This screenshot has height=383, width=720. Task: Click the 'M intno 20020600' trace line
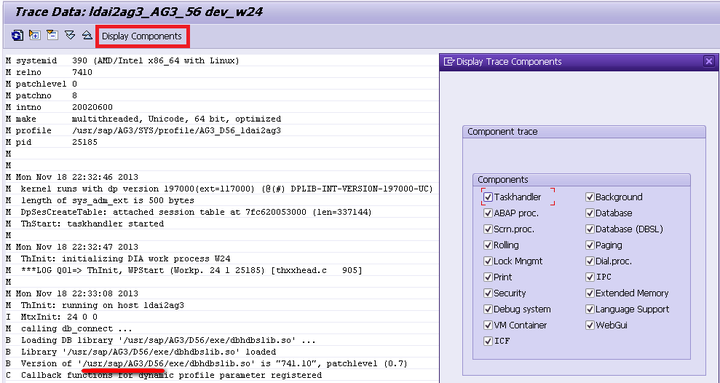tap(59, 107)
